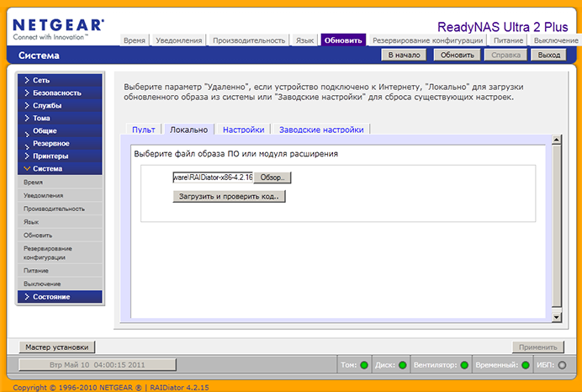
Task: Select the Обновить top tab
Action: [x=343, y=40]
